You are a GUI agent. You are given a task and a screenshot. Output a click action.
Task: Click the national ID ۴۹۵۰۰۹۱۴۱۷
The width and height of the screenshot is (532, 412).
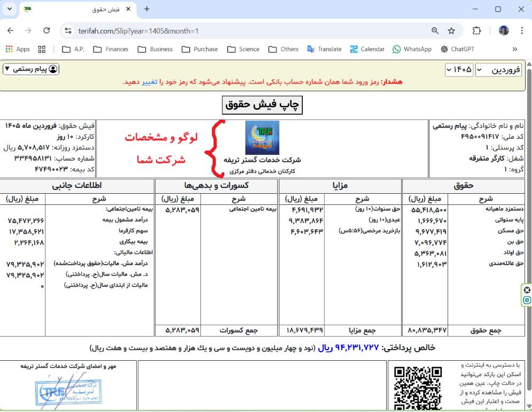click(x=480, y=137)
